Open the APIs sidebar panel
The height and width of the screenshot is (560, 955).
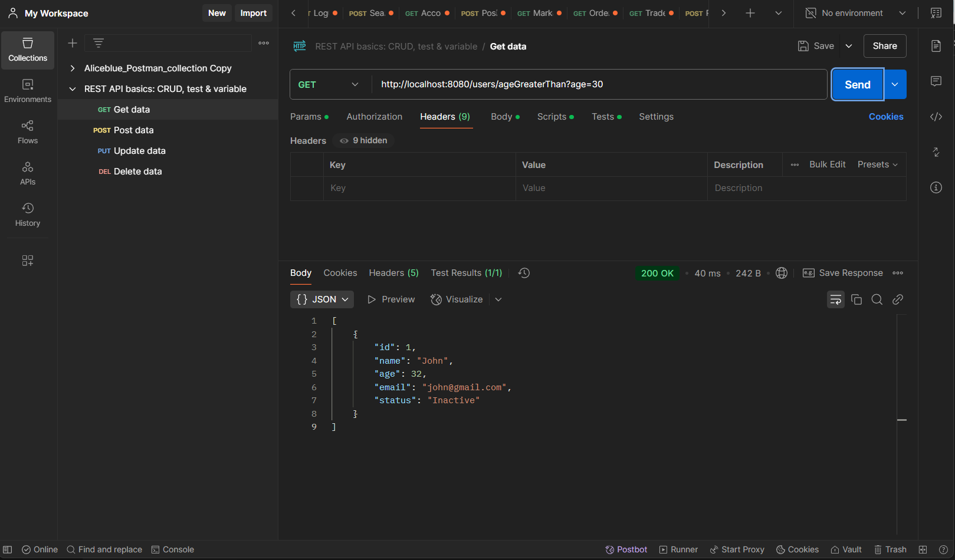pos(28,174)
